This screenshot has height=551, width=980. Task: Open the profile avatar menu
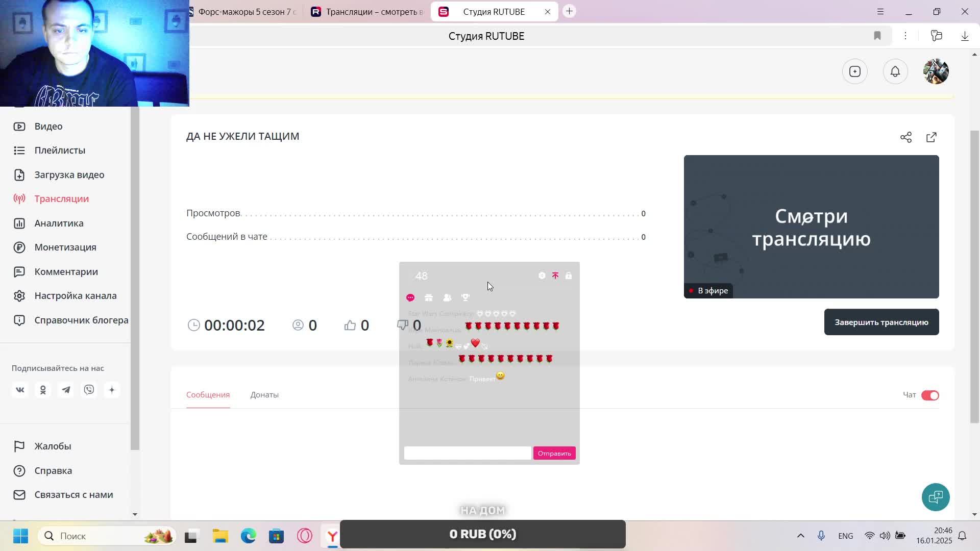click(x=936, y=71)
